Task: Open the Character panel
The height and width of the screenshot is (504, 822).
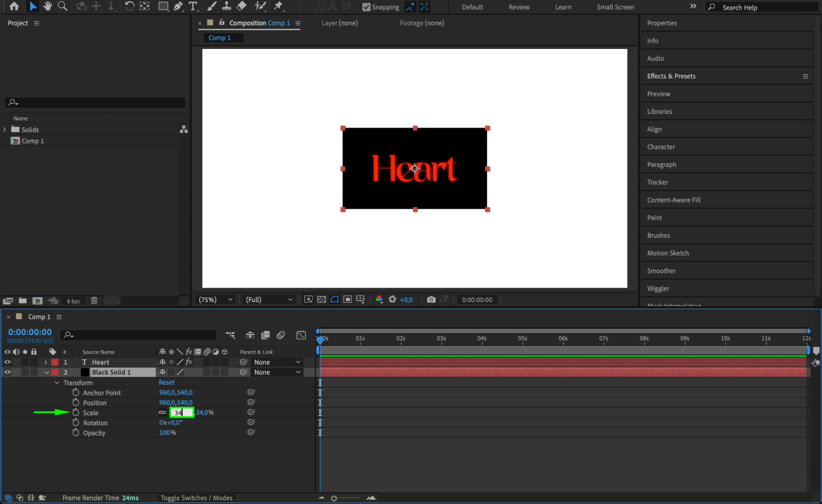Action: pos(661,147)
